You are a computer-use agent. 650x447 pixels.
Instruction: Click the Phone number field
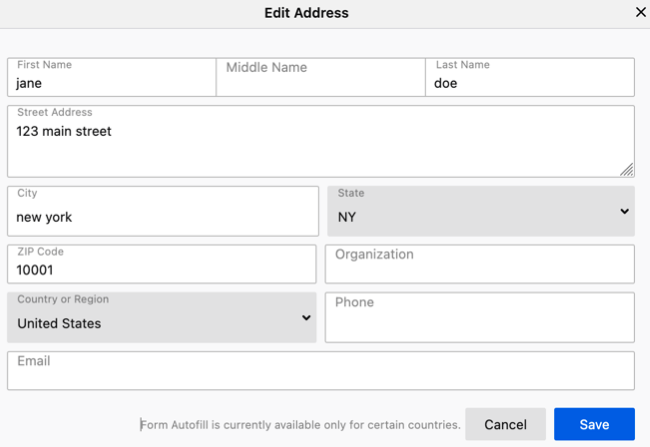tap(479, 318)
